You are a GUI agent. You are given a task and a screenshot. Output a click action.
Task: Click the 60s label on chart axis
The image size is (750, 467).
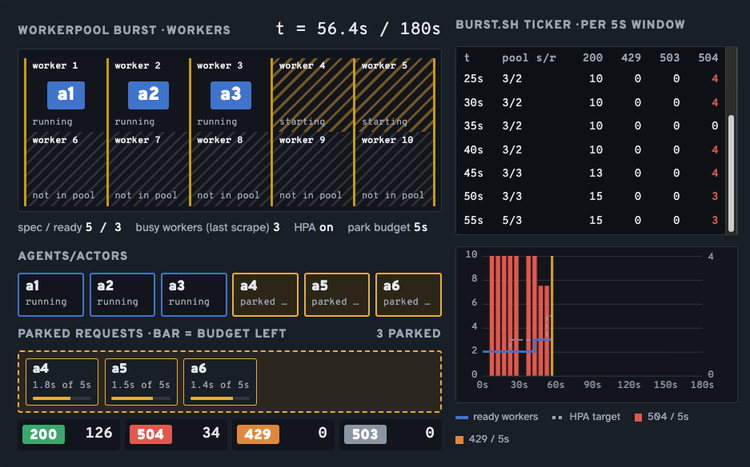[x=555, y=385]
